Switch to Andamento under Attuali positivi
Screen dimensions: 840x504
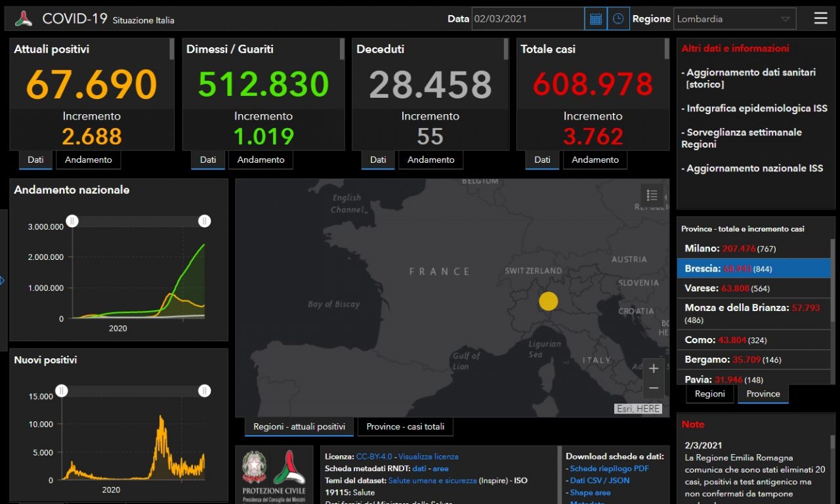point(89,159)
